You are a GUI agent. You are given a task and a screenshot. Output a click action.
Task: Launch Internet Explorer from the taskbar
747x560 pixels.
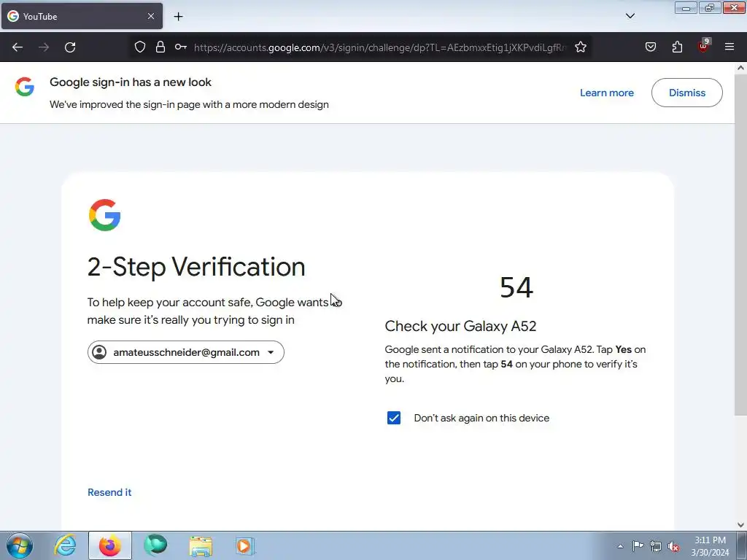pos(65,545)
